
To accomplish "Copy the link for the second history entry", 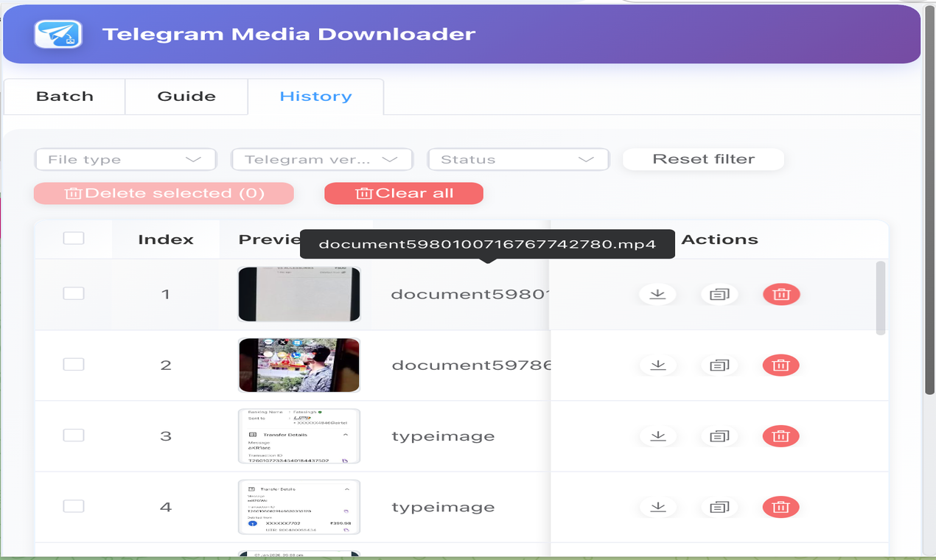I will tap(719, 364).
